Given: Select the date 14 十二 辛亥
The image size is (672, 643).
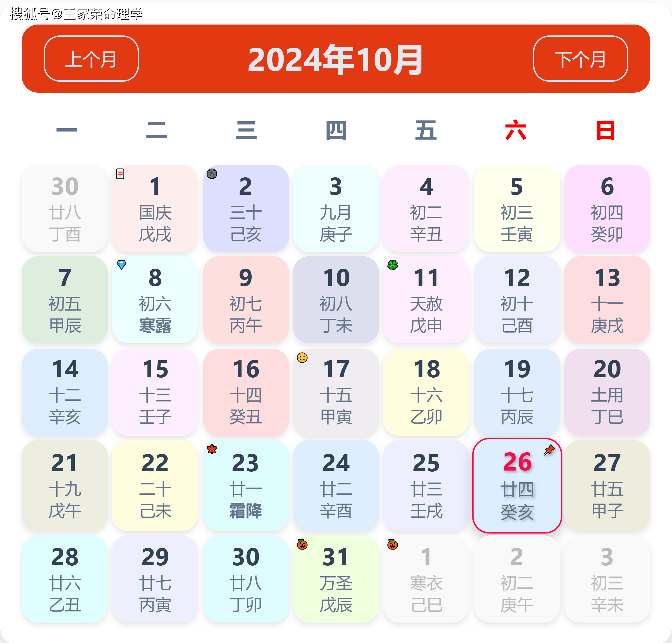Looking at the screenshot, I should (65, 392).
